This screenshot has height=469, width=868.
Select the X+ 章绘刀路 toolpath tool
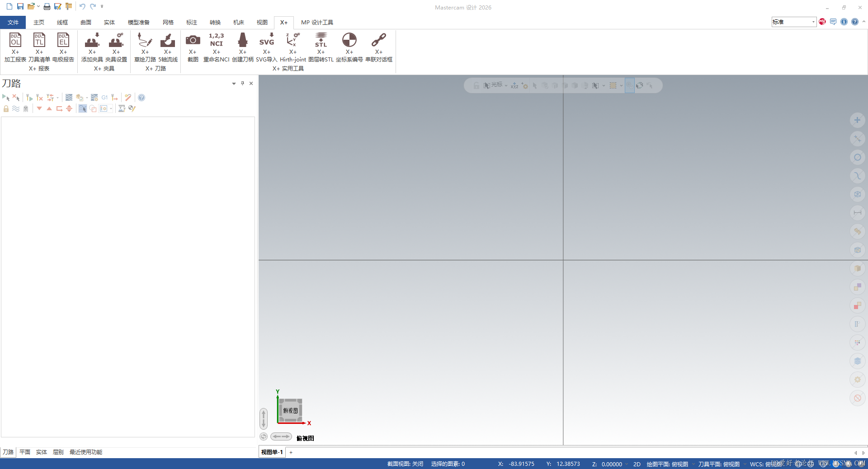(145, 47)
